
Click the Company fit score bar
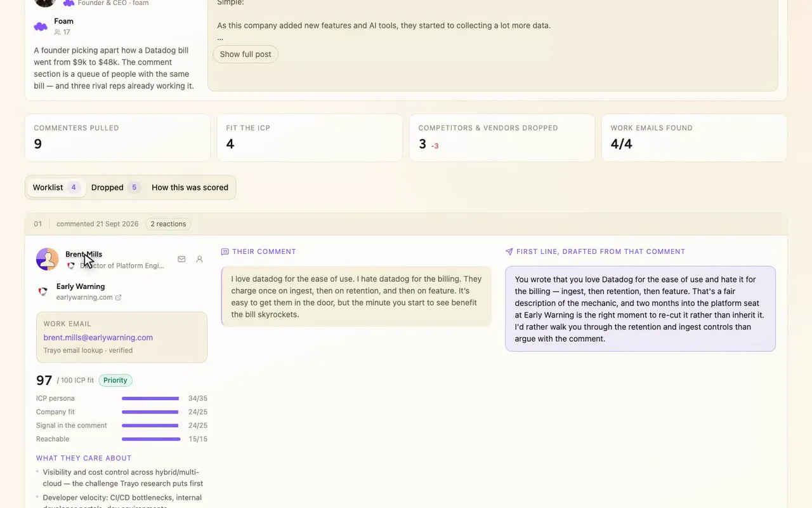150,412
